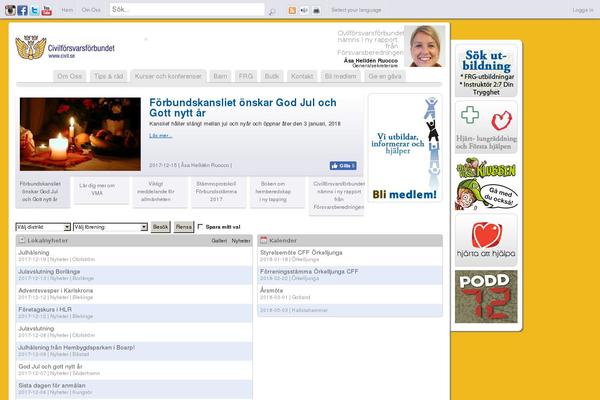Click the Besök button
This screenshot has width=600, height=400.
pos(160,227)
